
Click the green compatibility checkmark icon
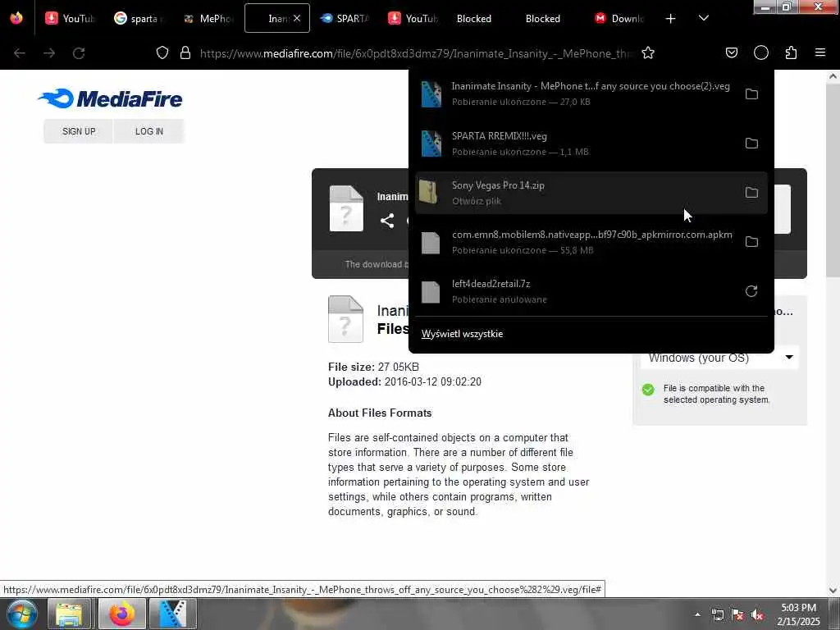(x=648, y=390)
